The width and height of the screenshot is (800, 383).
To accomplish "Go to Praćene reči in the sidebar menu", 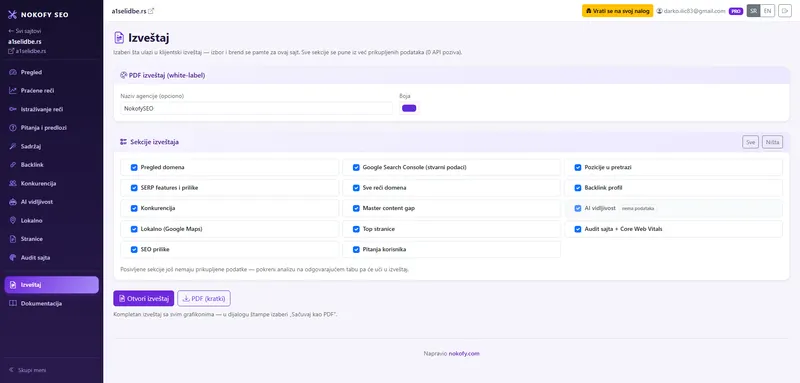I will click(x=52, y=91).
